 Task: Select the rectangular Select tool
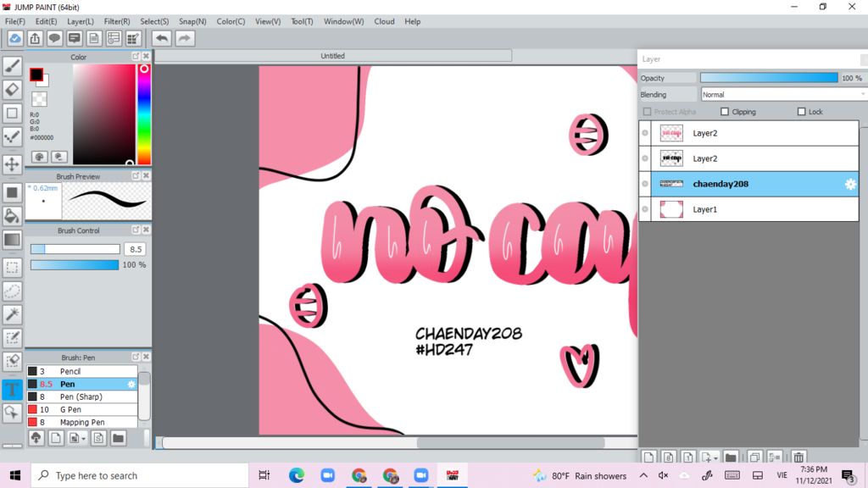pyautogui.click(x=12, y=267)
